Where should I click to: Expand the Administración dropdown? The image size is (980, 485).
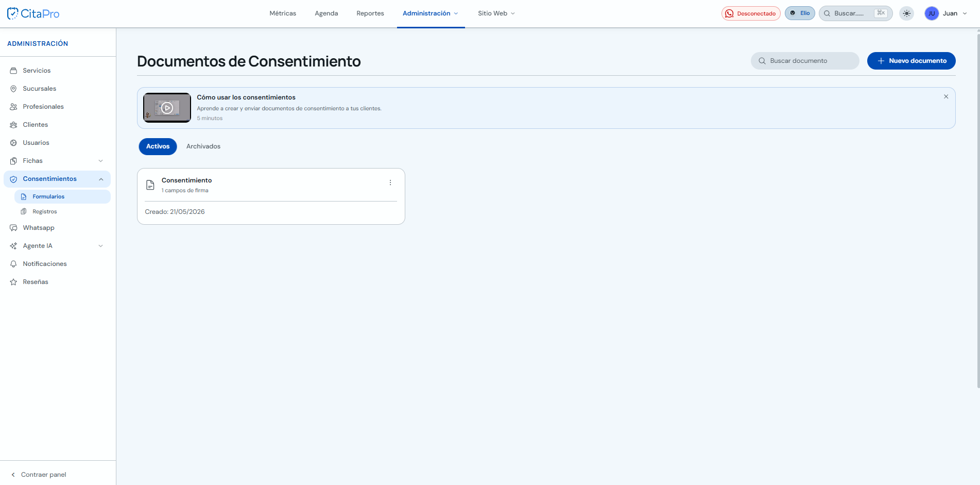(431, 13)
